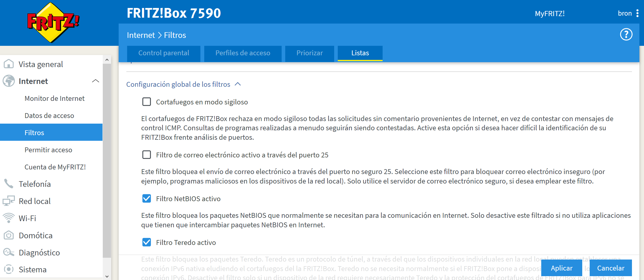The height and width of the screenshot is (280, 644).
Task: Click the Domótica power icon
Action: 9,235
